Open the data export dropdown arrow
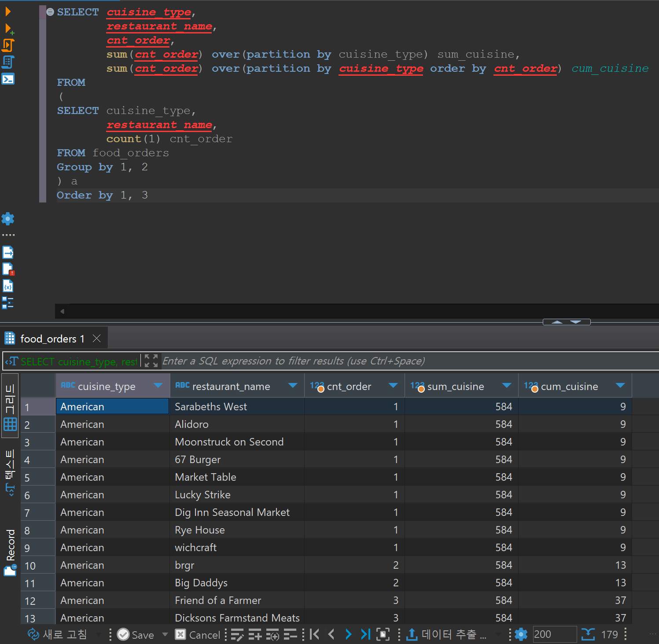 coord(498,634)
